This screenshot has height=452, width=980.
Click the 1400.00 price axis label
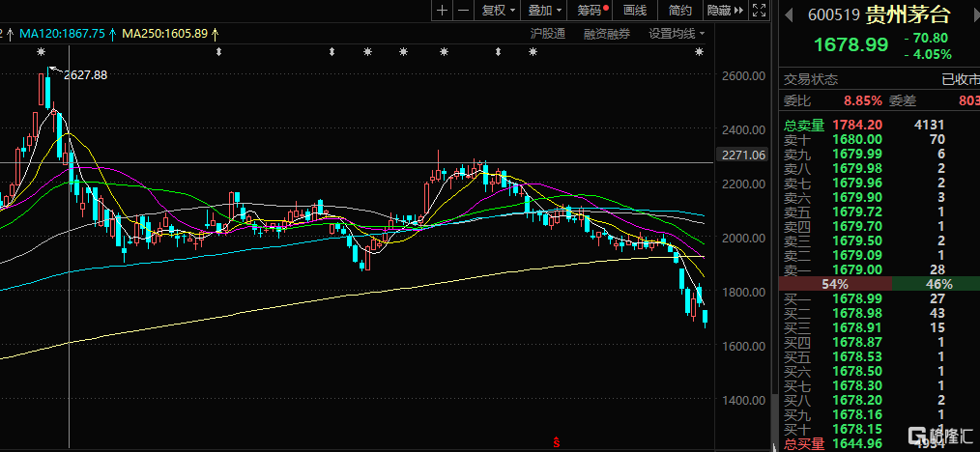pos(743,400)
